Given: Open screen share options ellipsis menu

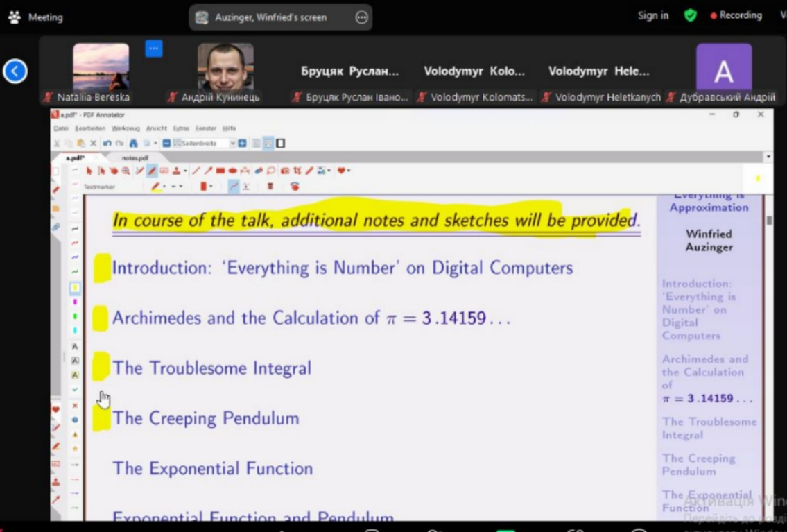Looking at the screenshot, I should pyautogui.click(x=361, y=17).
